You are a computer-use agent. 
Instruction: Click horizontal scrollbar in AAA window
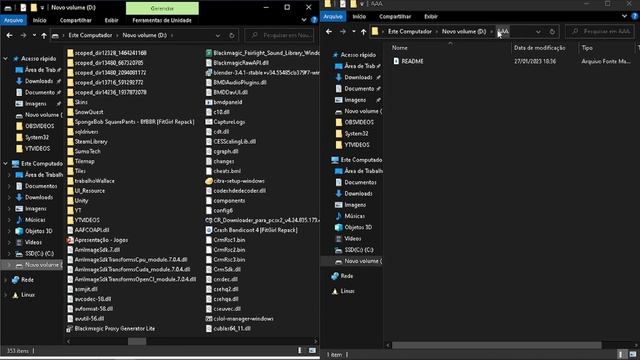pos(496,345)
